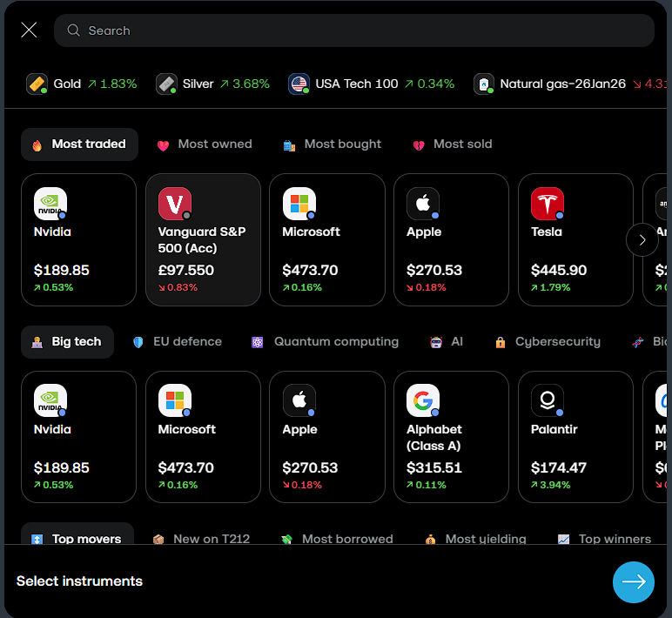Select Gold 1.83% ticker text

pos(95,84)
